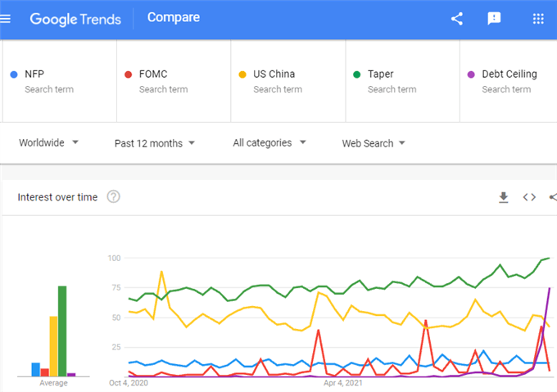Select the US China search term

tap(288, 81)
